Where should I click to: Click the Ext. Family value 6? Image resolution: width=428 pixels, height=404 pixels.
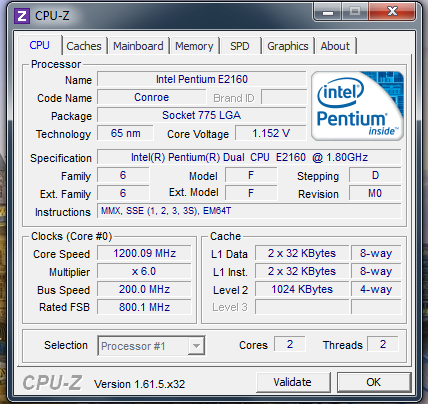pos(123,193)
